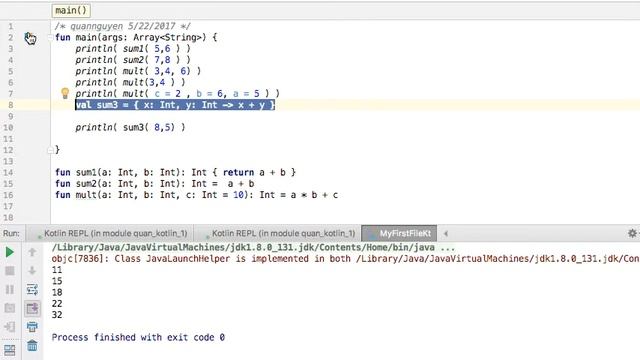Click the Pause output icon
640x360 pixels.
pyautogui.click(x=10, y=289)
